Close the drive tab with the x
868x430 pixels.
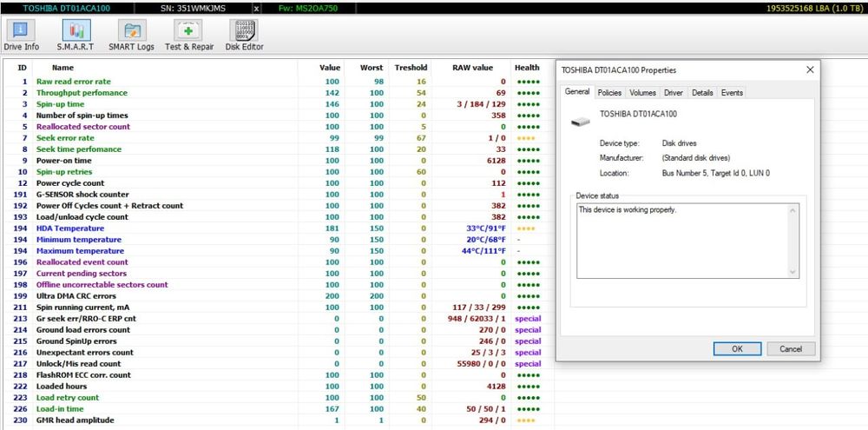(x=256, y=9)
